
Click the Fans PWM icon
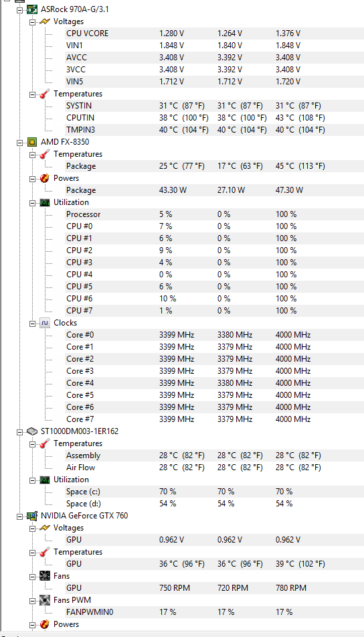click(x=45, y=599)
